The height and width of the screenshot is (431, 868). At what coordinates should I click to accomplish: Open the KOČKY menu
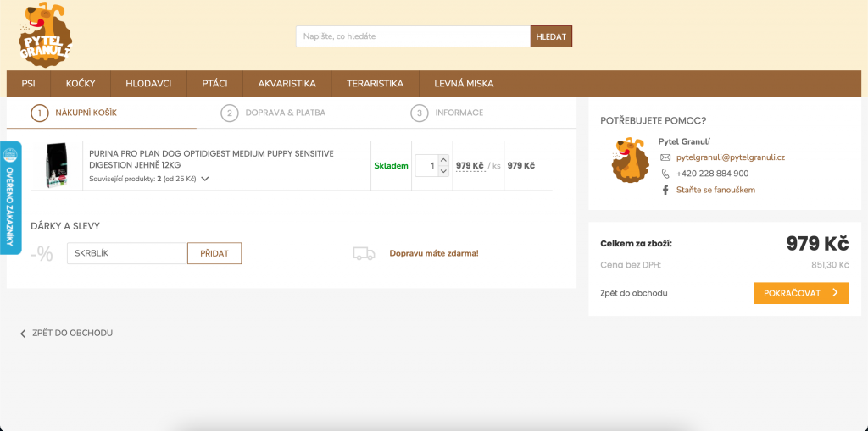coord(81,84)
